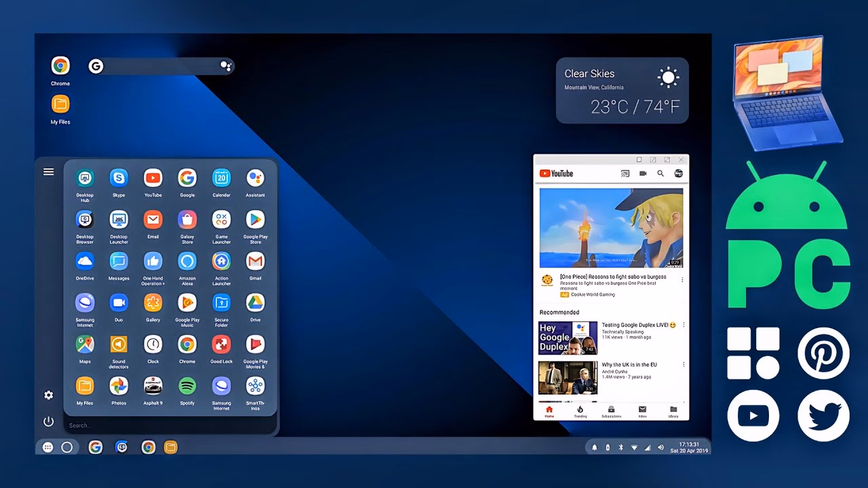The height and width of the screenshot is (488, 868).
Task: Expand the app drawer hamburger menu
Action: 48,171
